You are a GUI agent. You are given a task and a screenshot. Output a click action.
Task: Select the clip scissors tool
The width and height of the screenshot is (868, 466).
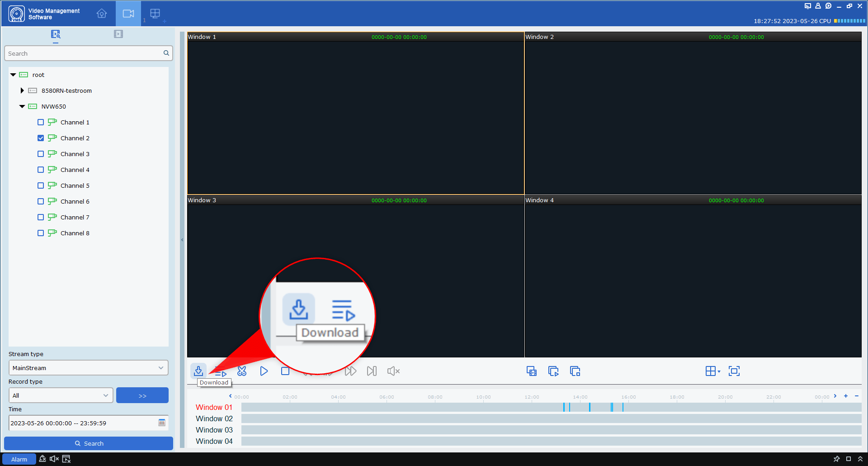point(242,371)
